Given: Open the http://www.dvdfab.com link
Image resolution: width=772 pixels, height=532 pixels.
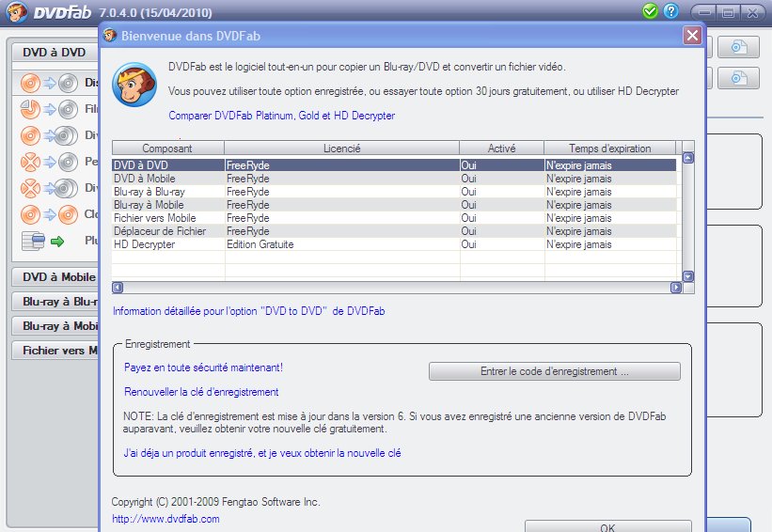Looking at the screenshot, I should coord(165,519).
